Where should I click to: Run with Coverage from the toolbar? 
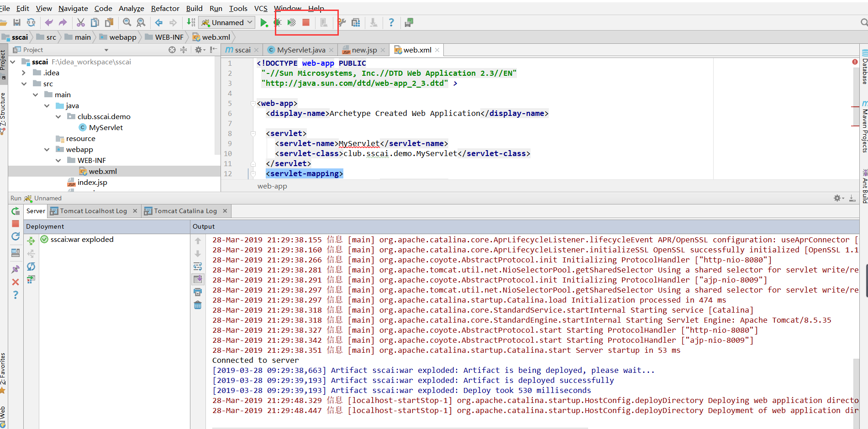(291, 23)
